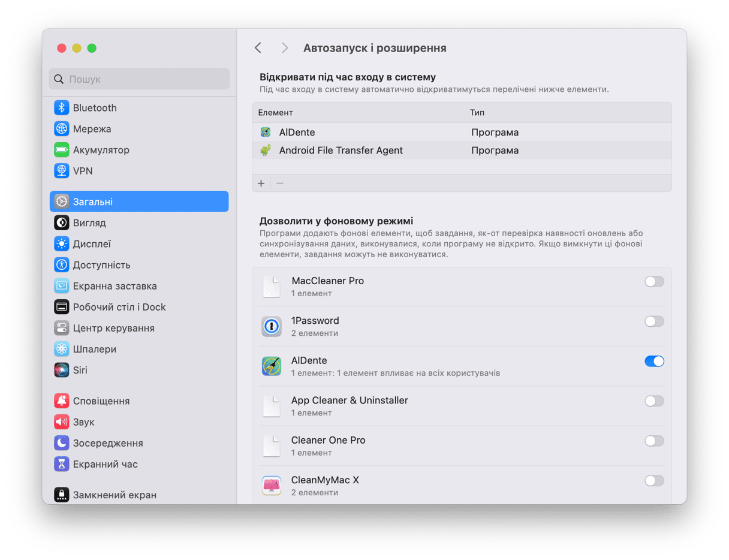Open the Екранна заставка icon
729x560 pixels.
(62, 286)
